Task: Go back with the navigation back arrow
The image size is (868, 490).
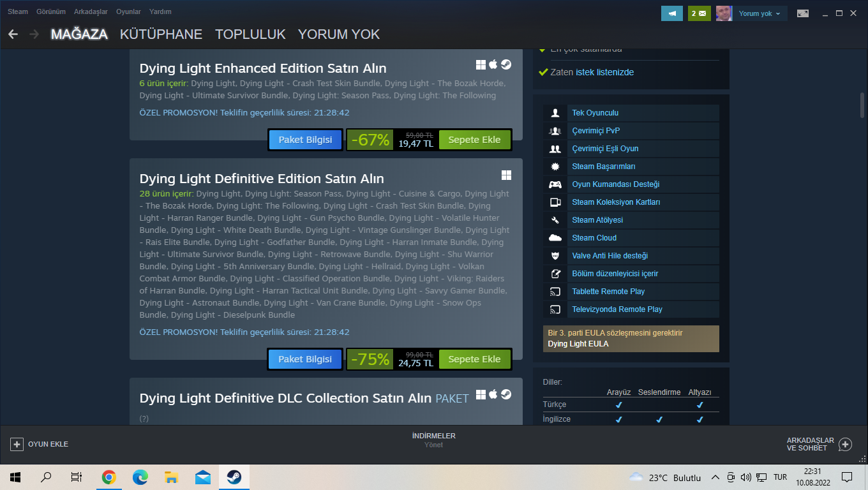Action: [13, 34]
